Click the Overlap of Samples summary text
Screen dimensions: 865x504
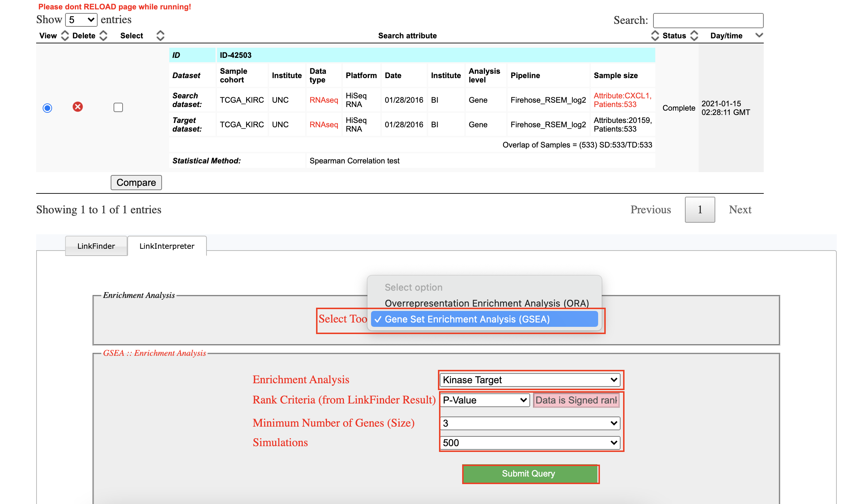tap(577, 145)
